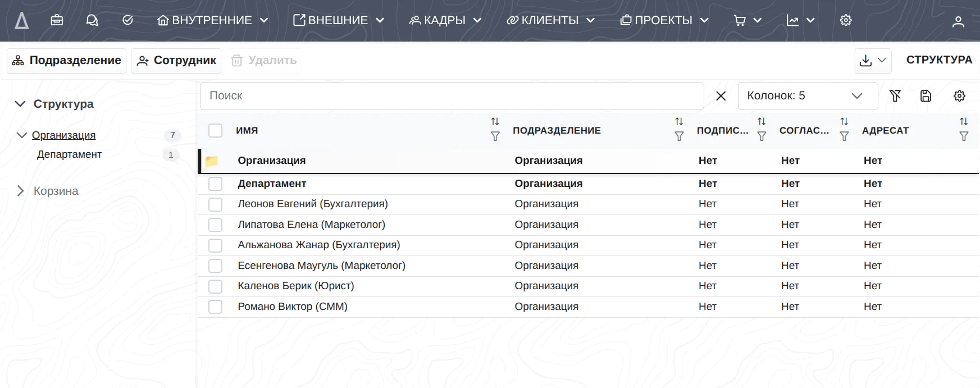
Task: Sort by ИМЯ column arrows
Action: pyautogui.click(x=495, y=121)
